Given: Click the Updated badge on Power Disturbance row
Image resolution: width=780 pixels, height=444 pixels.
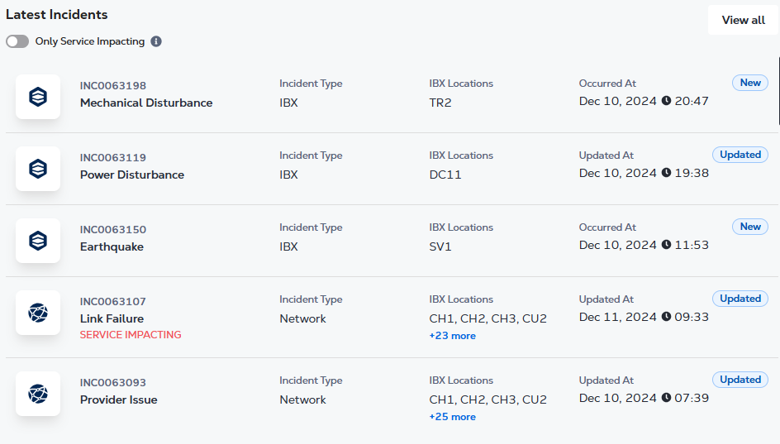Looking at the screenshot, I should click(740, 155).
